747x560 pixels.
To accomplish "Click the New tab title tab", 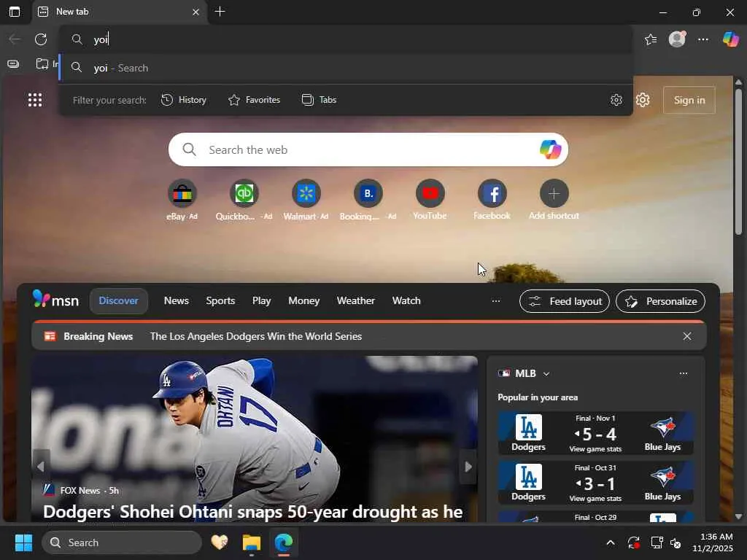I will pos(120,12).
